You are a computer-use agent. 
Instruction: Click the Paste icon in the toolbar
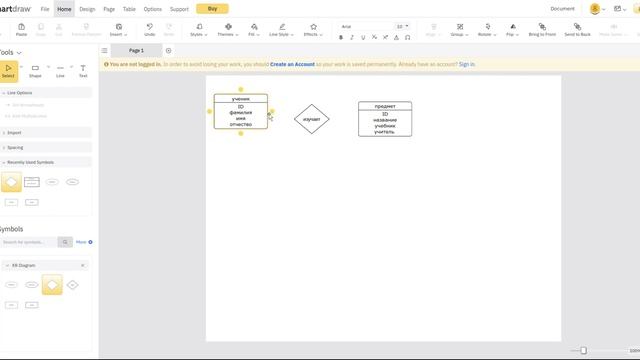21,27
